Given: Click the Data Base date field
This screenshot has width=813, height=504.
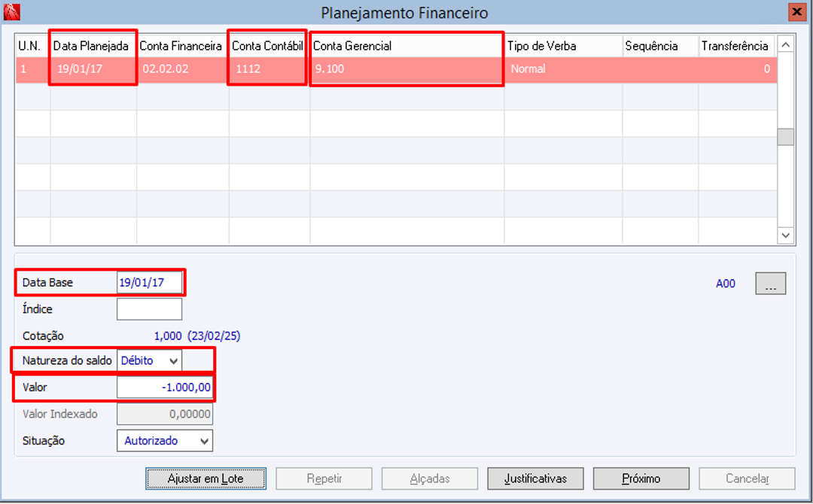Looking at the screenshot, I should click(149, 283).
